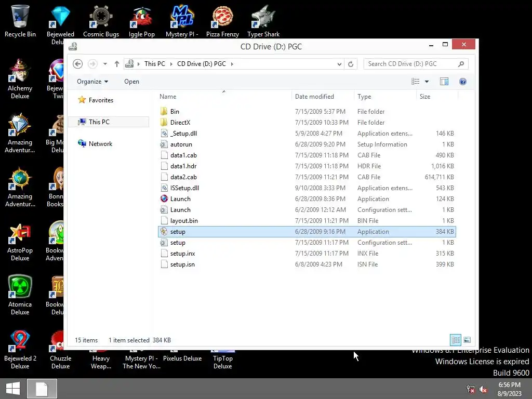
Task: Click This PC in the address breadcrumb
Action: tap(155, 64)
